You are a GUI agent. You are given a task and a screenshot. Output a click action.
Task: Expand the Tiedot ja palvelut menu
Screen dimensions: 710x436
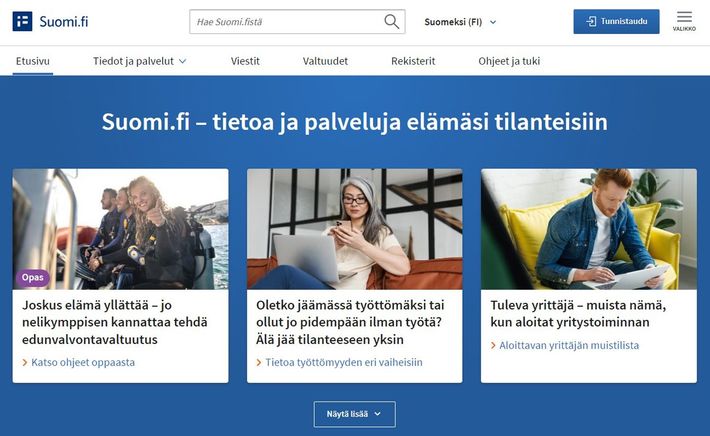[x=140, y=61]
